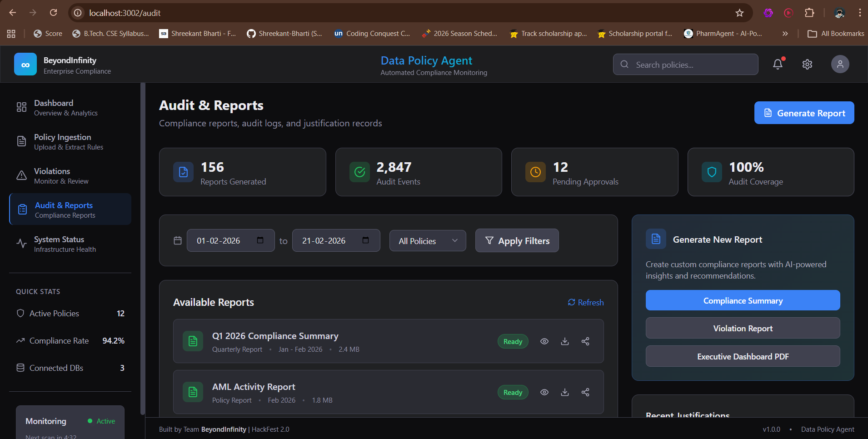Click Ready status on Q1 2026 report
Screen dimensions: 868x439
(513, 341)
